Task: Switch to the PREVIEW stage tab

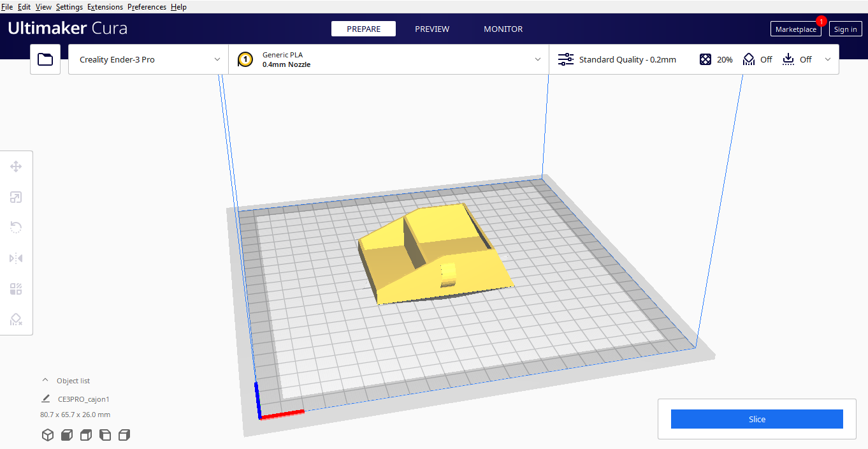Action: pyautogui.click(x=432, y=29)
